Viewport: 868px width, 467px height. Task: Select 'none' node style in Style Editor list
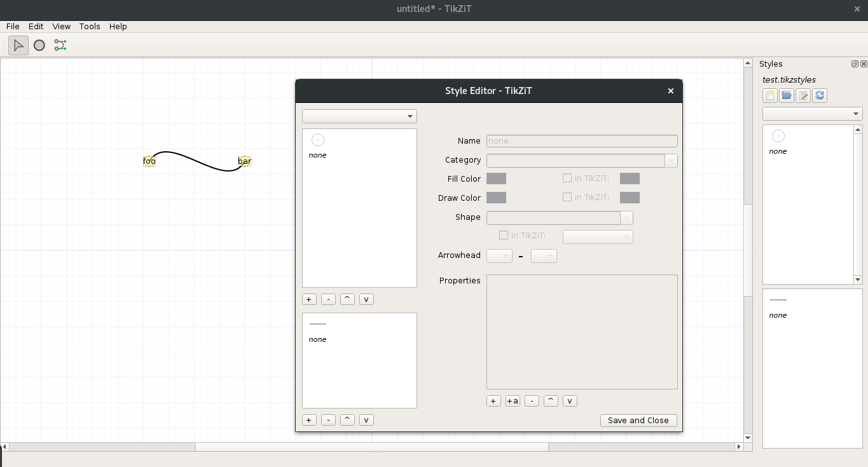coord(318,146)
